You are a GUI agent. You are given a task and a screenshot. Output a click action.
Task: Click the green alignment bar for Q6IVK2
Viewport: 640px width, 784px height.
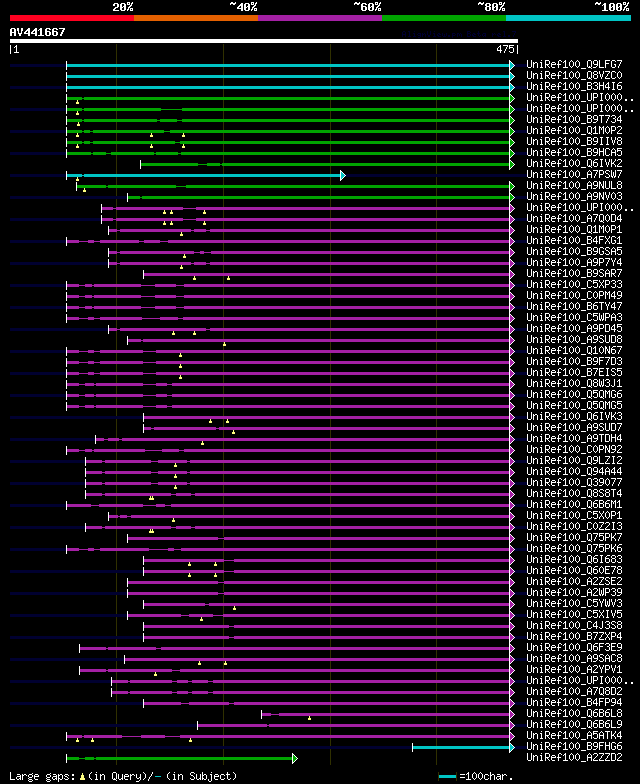(325, 164)
